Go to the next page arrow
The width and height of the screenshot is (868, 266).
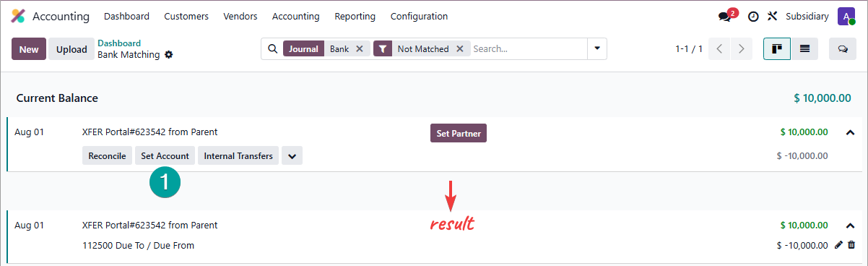[741, 49]
